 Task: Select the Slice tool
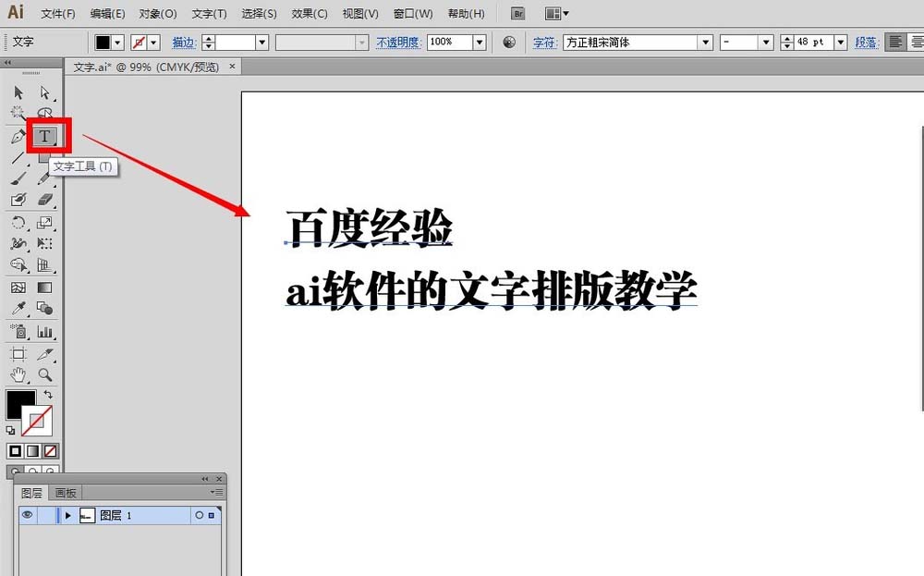(x=44, y=354)
